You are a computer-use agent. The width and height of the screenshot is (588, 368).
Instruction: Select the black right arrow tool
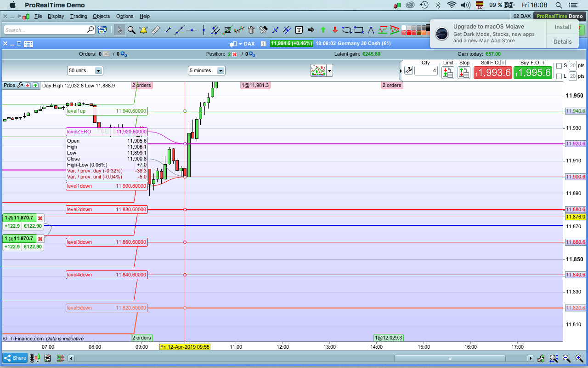click(311, 30)
